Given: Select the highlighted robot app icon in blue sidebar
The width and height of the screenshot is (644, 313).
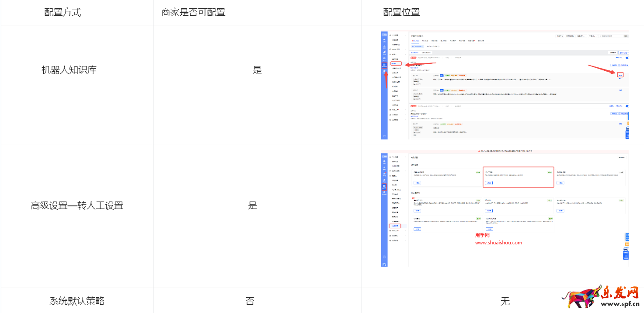Looking at the screenshot, I should (385, 64).
